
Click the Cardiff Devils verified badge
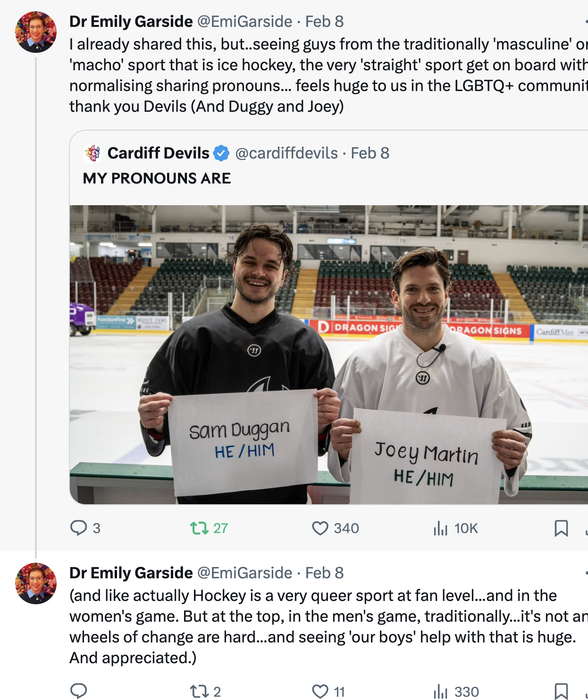click(x=221, y=153)
